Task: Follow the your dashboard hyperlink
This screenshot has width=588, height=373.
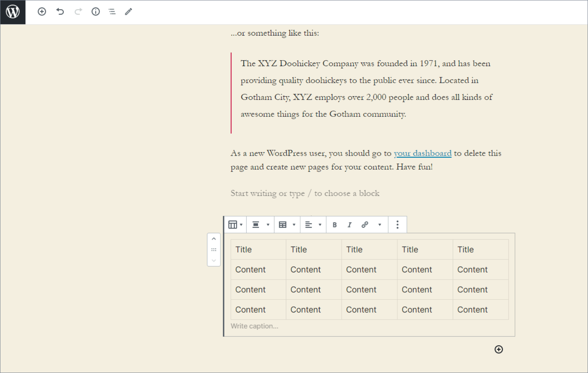Action: [x=423, y=153]
